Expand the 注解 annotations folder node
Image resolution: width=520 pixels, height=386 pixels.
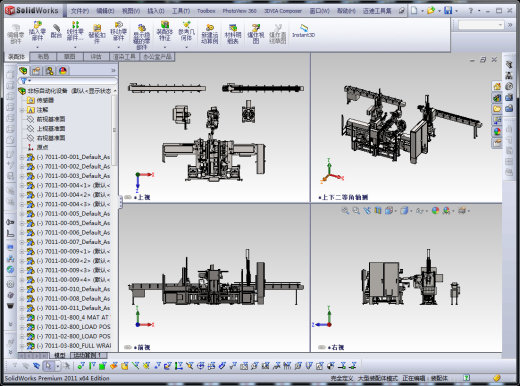pyautogui.click(x=22, y=110)
